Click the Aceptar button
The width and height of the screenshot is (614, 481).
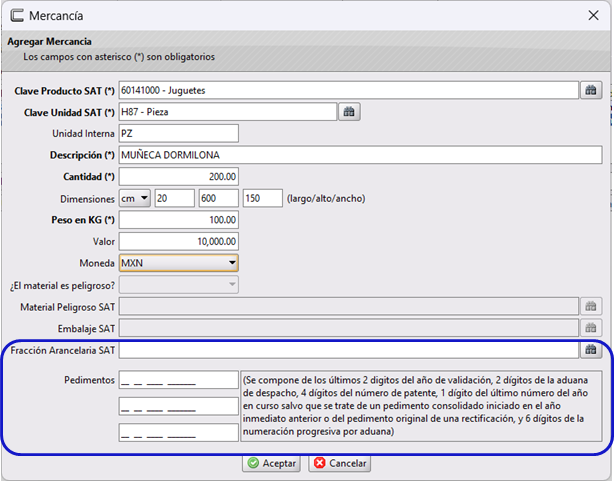[x=271, y=463]
